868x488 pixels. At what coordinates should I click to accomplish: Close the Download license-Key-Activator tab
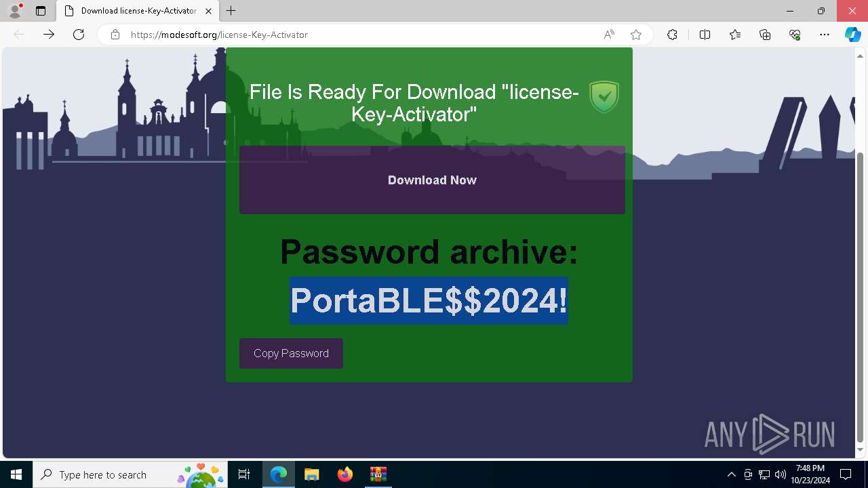(x=208, y=11)
